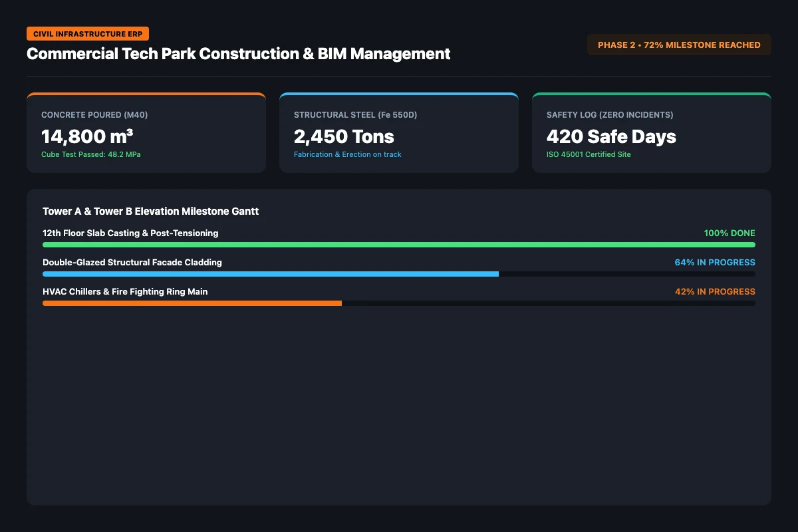The width and height of the screenshot is (798, 532).
Task: Click the Tower A & Tower B Gantt heading
Action: pyautogui.click(x=151, y=211)
